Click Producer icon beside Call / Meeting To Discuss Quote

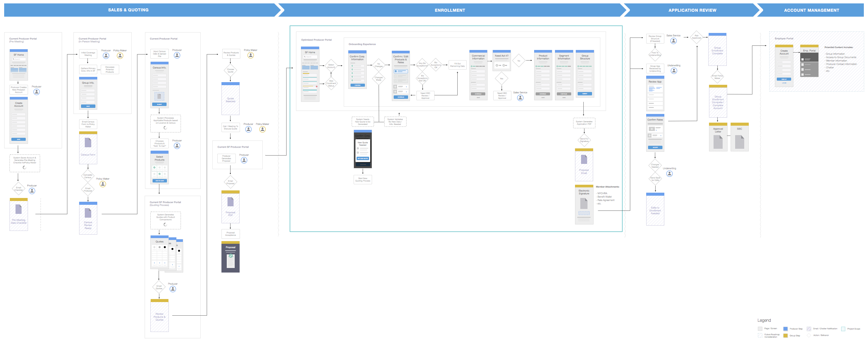[x=248, y=129]
